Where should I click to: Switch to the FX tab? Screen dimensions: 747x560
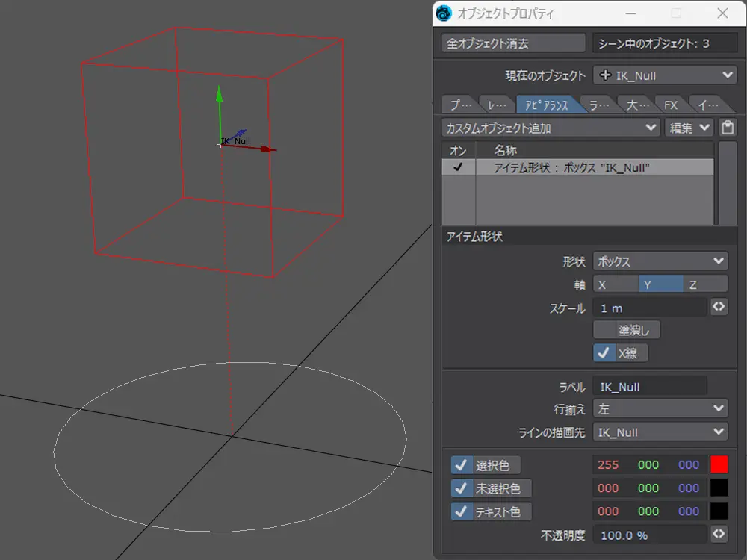tap(670, 105)
